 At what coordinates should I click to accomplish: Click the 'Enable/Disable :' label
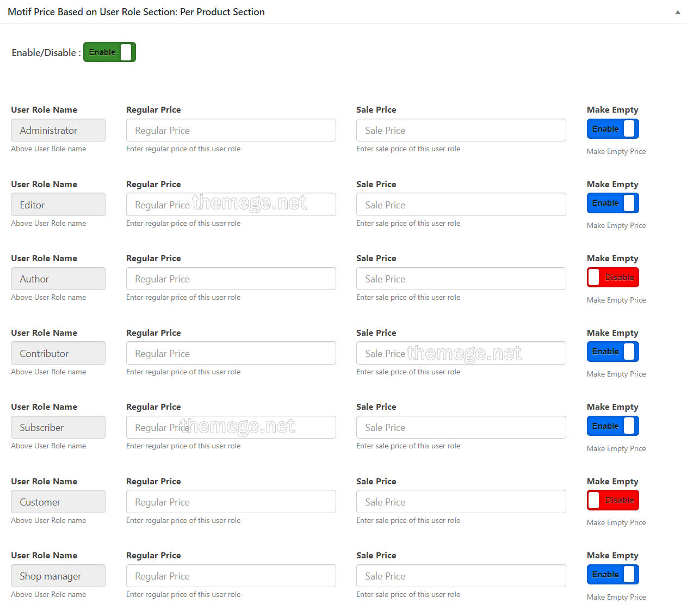[x=46, y=53]
